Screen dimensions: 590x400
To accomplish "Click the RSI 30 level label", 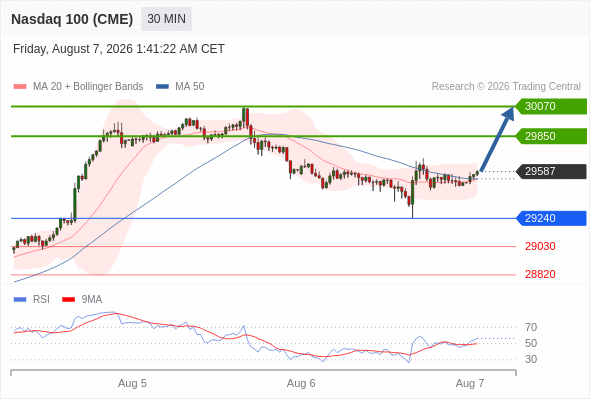I will 531,359.
